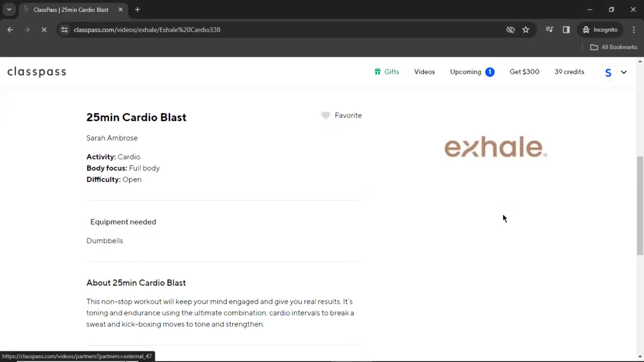Open the All Bookmarks folder
Screen dimensions: 644x362
[614, 47]
